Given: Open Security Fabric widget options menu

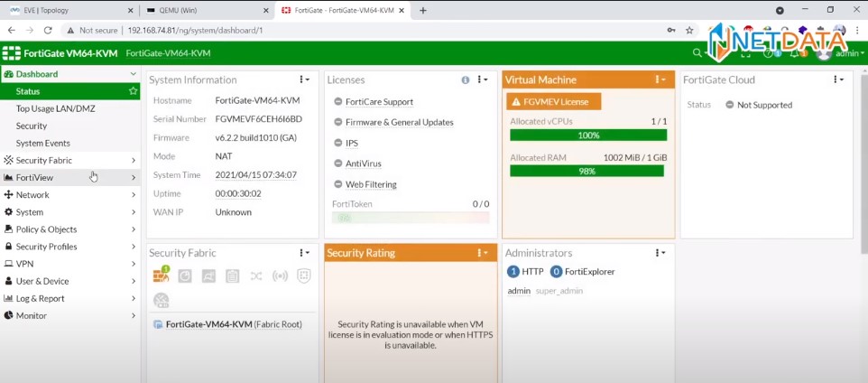Looking at the screenshot, I should [304, 253].
